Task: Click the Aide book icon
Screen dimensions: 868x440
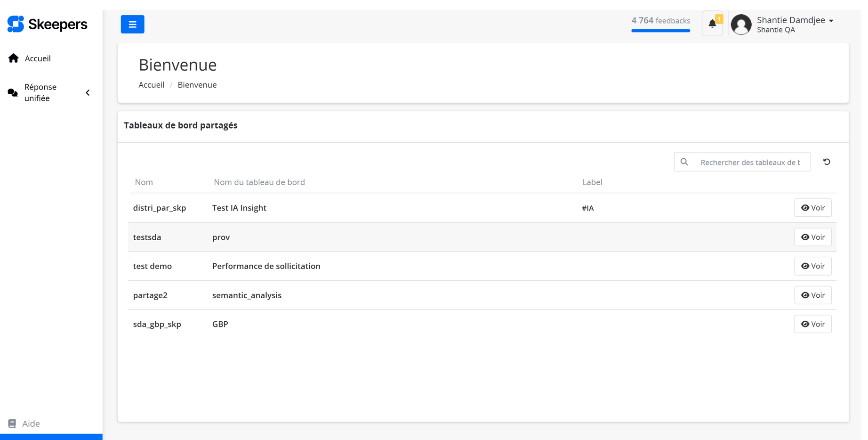Action: (x=12, y=424)
